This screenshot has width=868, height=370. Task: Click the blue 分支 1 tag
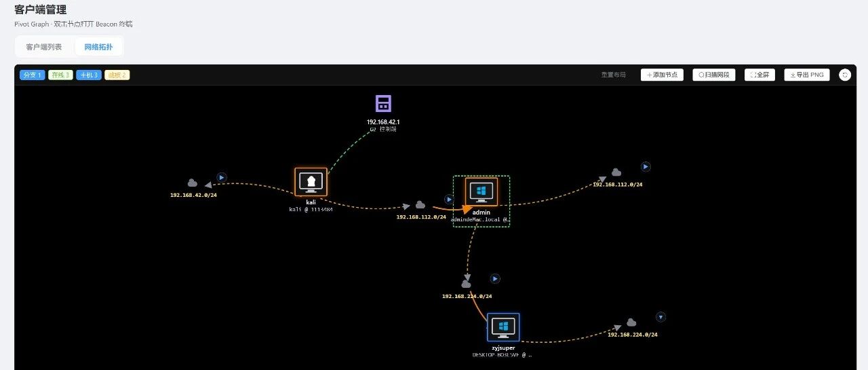(x=33, y=75)
